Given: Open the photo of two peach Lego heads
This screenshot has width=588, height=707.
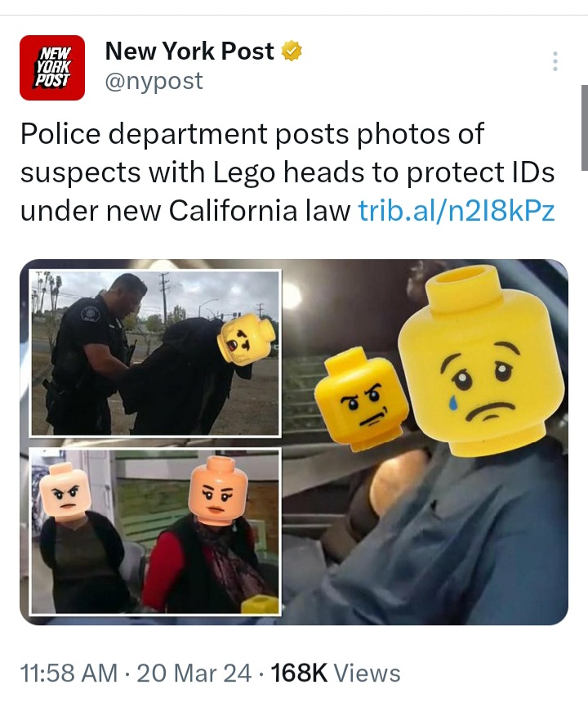Looking at the screenshot, I should tap(155, 531).
